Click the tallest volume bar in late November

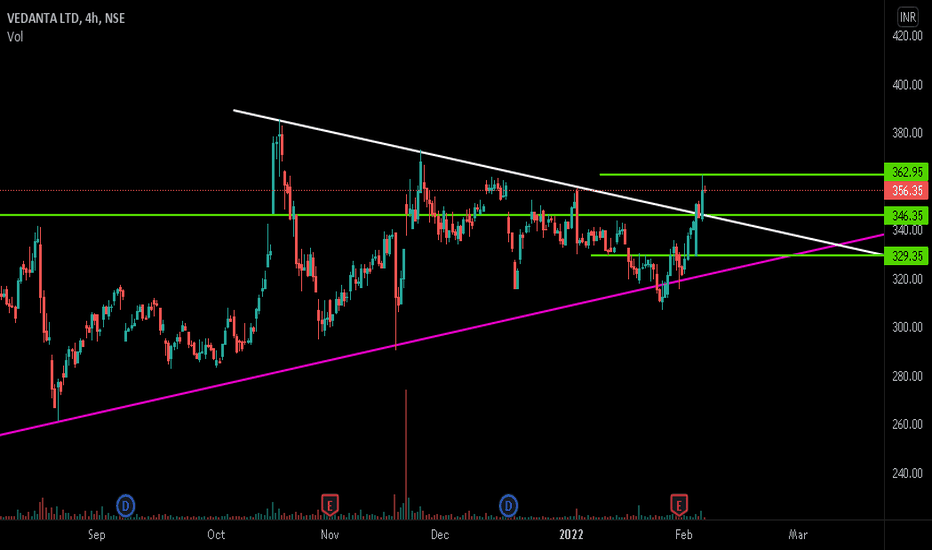click(x=406, y=455)
